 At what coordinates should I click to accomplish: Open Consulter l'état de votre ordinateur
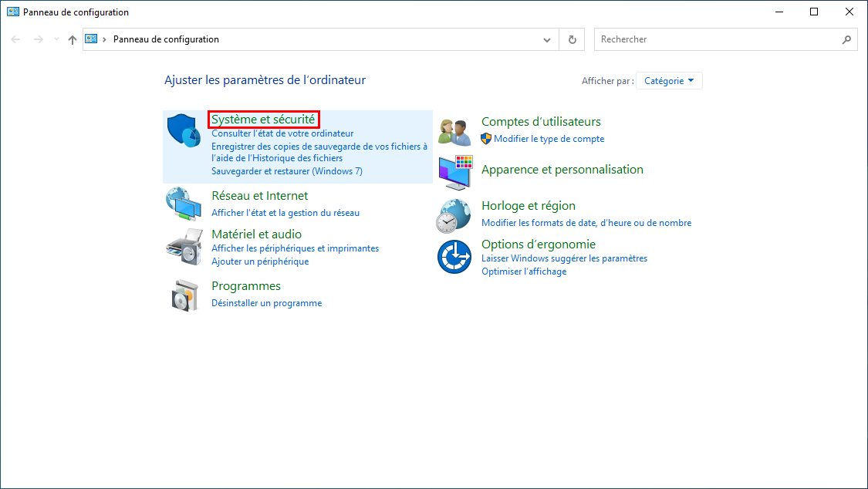[282, 133]
